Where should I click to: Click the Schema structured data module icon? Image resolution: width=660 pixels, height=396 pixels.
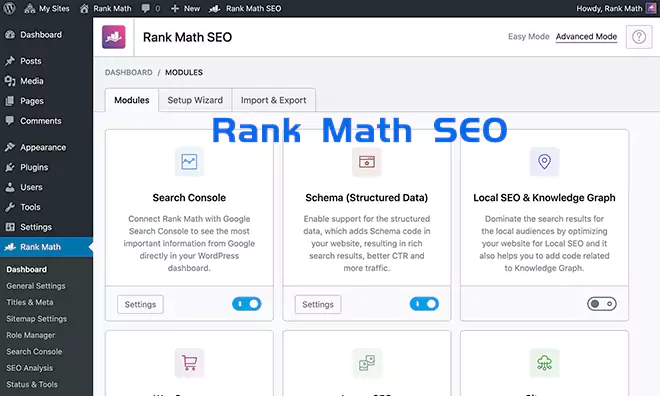click(x=367, y=162)
